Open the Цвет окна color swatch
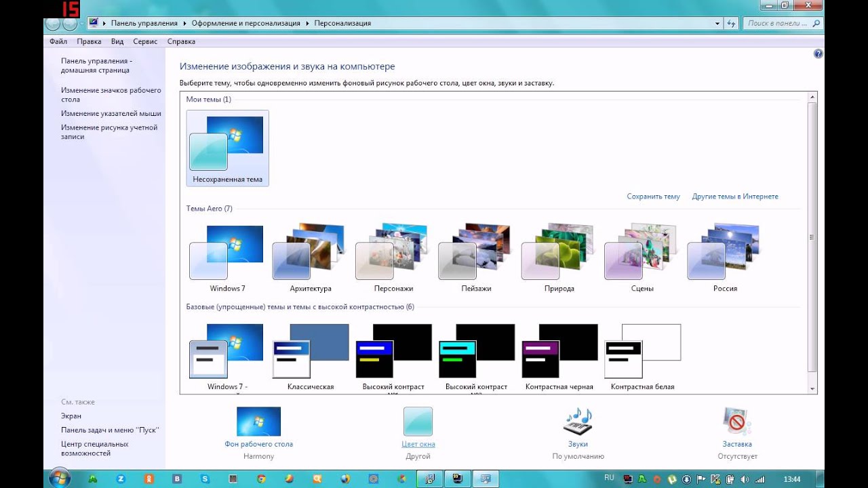 click(x=418, y=421)
